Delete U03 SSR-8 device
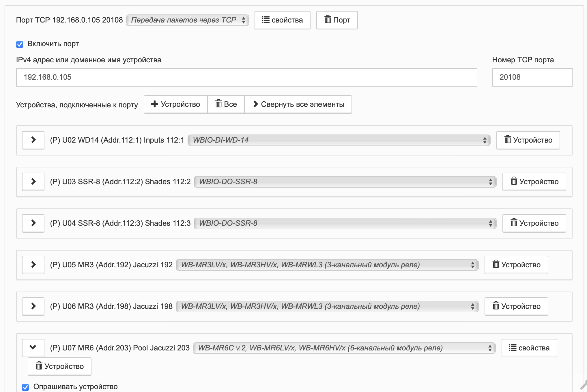Viewport: 587px width, 392px height. 534,182
